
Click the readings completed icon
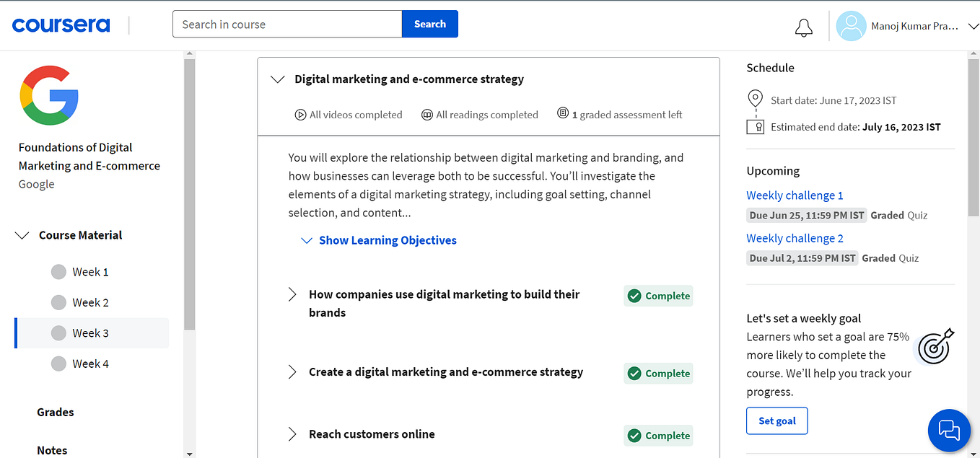point(426,114)
